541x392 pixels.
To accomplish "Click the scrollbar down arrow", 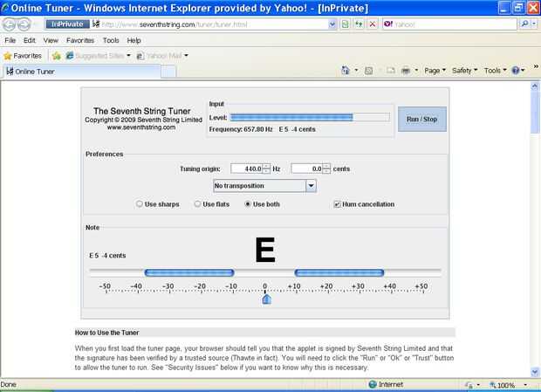I will coord(535,372).
